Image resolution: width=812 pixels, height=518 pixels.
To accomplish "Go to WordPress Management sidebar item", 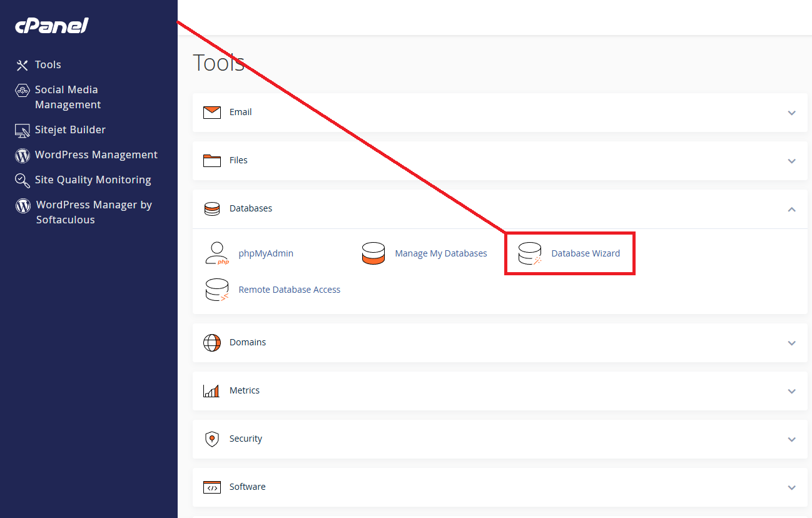I will pos(96,155).
